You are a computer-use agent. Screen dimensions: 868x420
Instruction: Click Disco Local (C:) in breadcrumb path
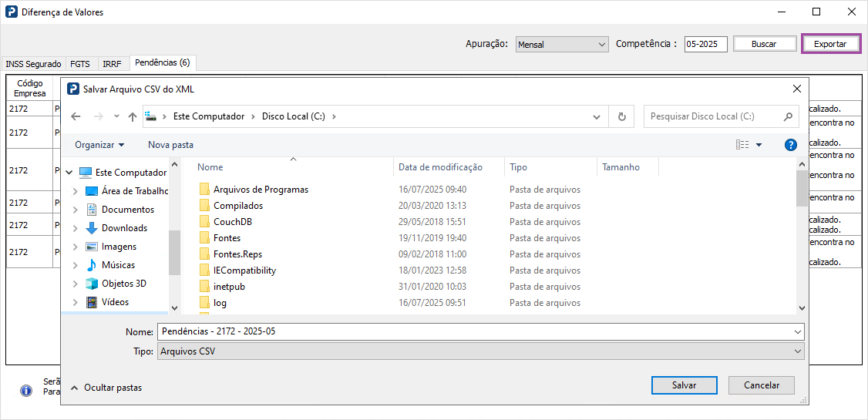tap(293, 117)
